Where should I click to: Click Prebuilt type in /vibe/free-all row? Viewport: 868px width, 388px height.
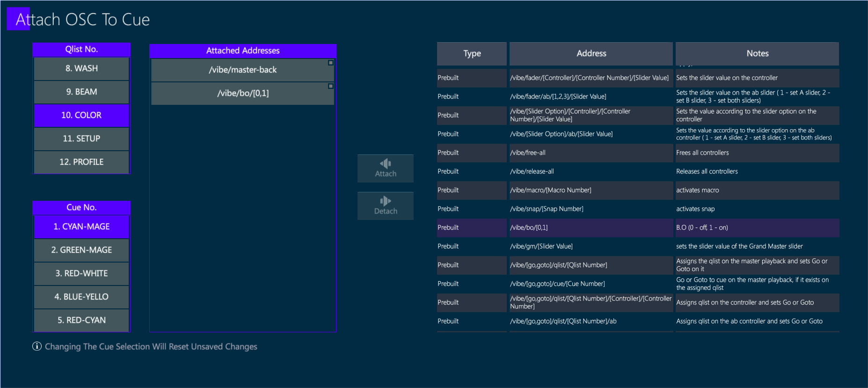[x=472, y=153]
